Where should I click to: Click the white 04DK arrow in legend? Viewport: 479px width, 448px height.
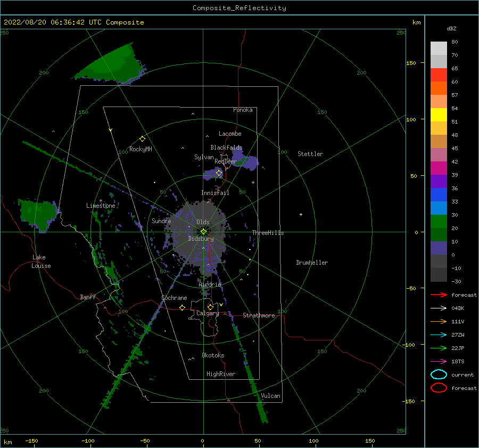(439, 308)
